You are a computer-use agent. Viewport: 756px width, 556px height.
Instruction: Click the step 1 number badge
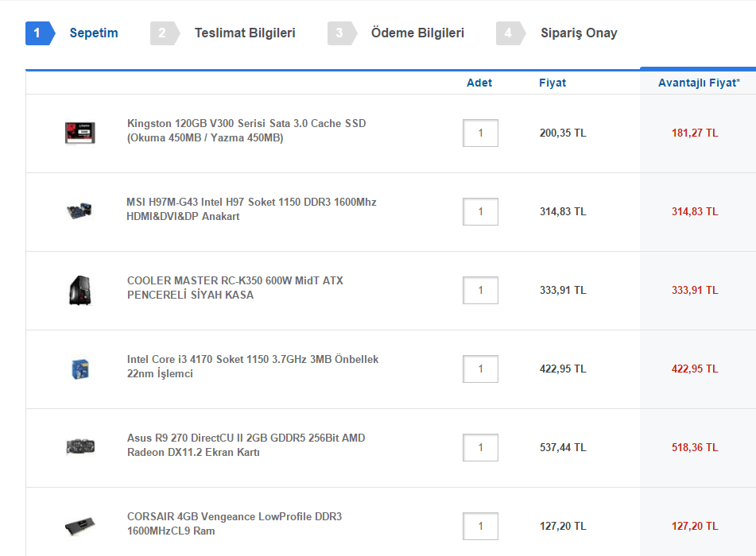(37, 33)
